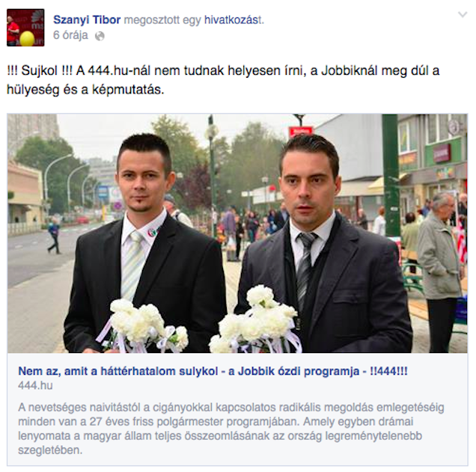
Task: Click the pedestrian crossing the street
Action: 54,236
